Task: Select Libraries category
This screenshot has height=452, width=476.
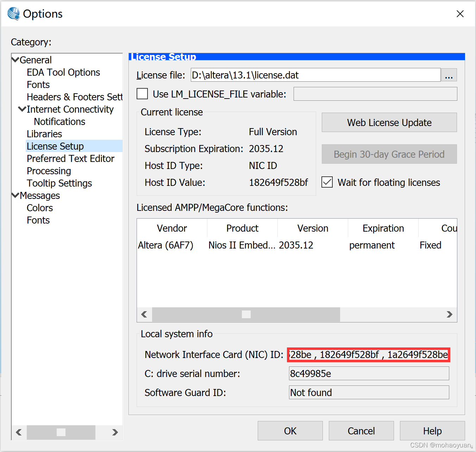Action: click(44, 134)
